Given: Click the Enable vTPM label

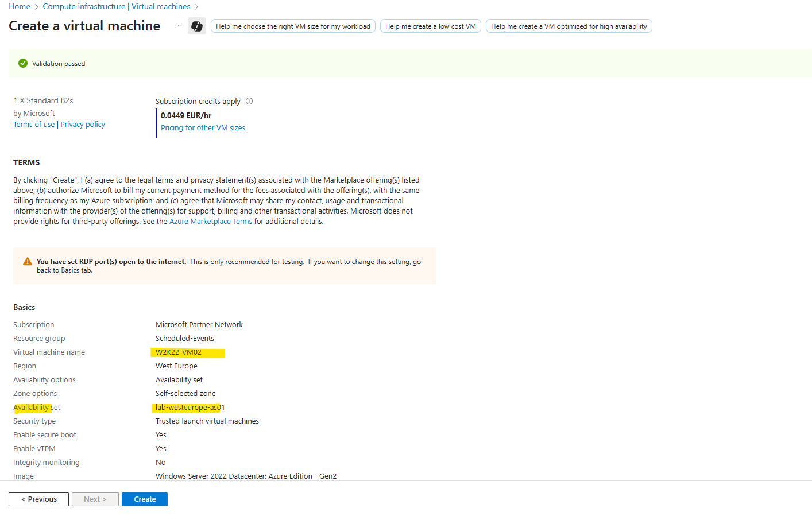Looking at the screenshot, I should click(x=34, y=449).
